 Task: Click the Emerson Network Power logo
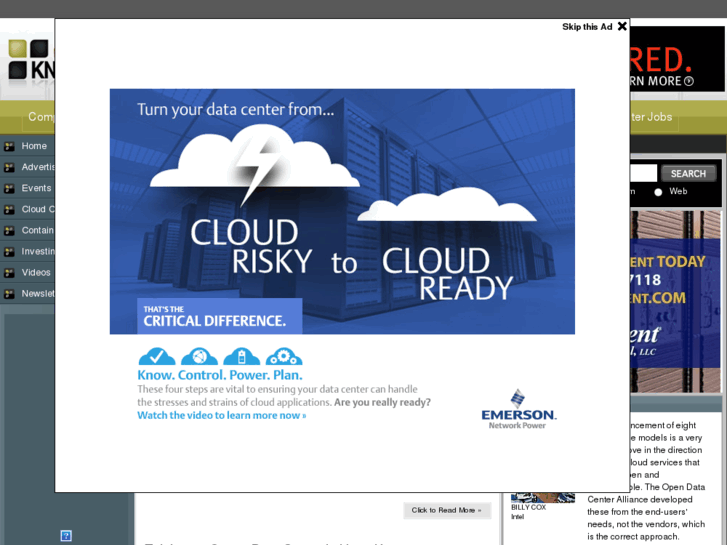(x=518, y=409)
